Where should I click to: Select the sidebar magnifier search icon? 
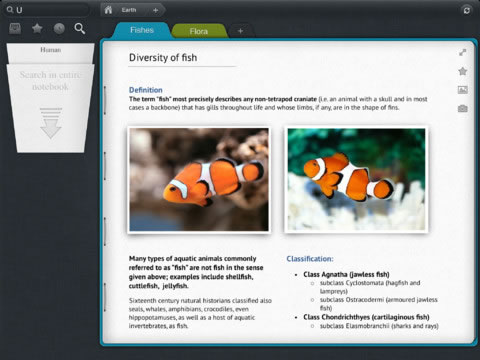tap(80, 29)
